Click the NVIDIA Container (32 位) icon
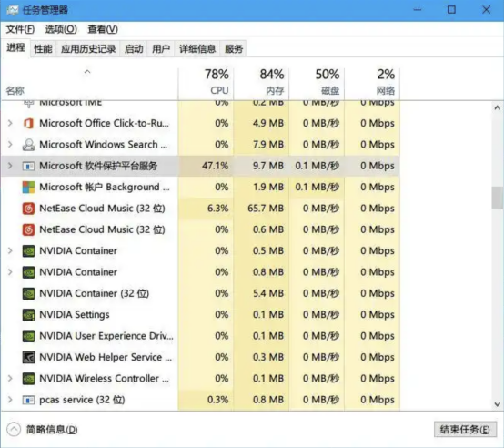Screen dimensions: 504x448 pyautogui.click(x=28, y=293)
